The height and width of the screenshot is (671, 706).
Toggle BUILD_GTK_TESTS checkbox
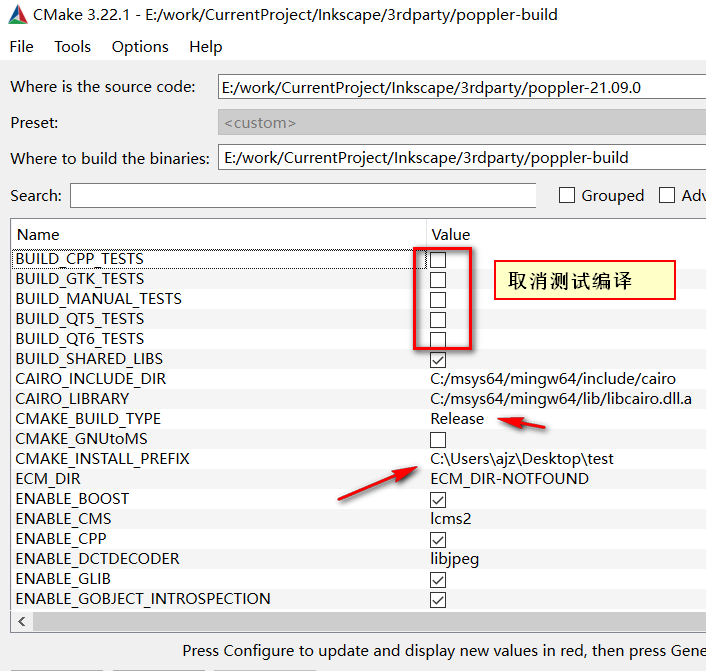(x=438, y=280)
